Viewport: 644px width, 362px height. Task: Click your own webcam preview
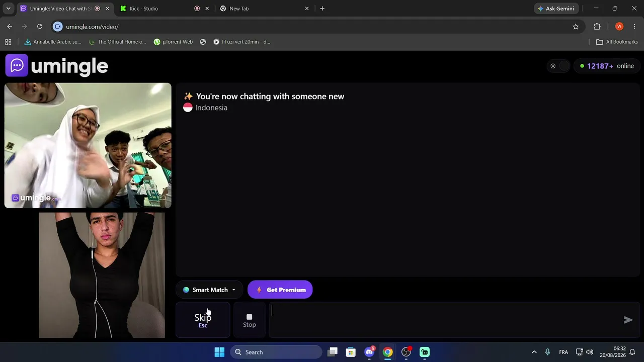(x=102, y=275)
